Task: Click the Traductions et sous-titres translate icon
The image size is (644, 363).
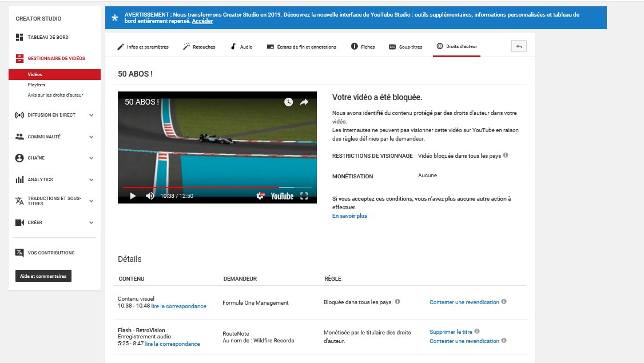Action: point(19,201)
